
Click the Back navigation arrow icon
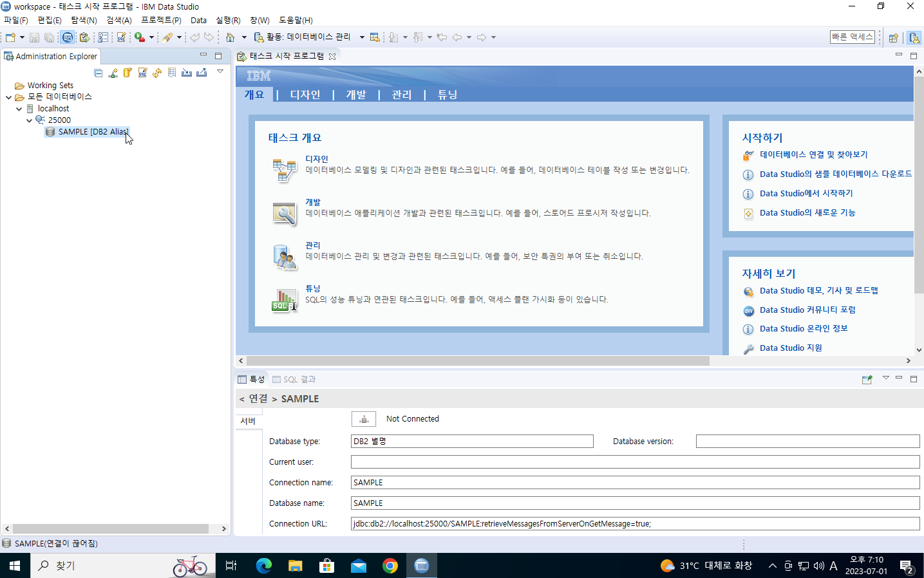(457, 37)
